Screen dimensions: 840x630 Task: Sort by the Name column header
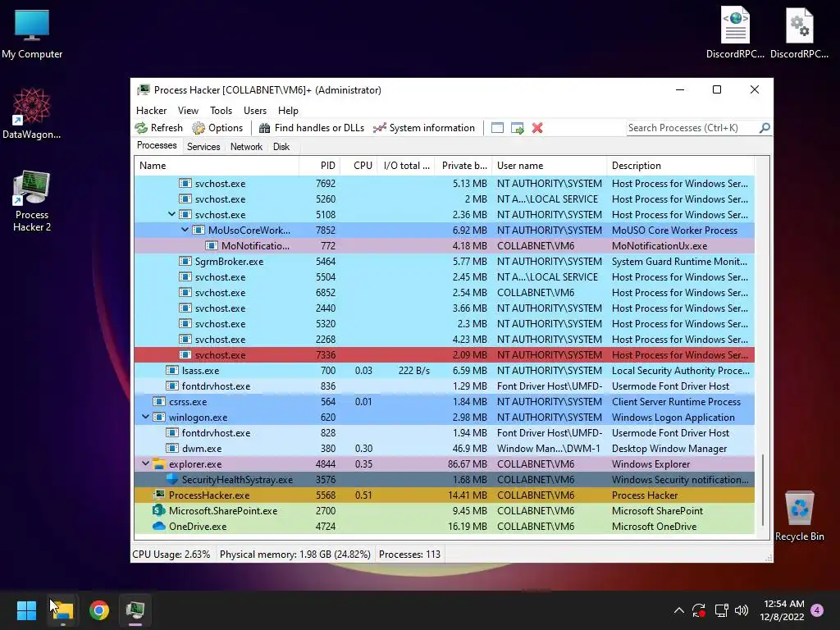coord(217,166)
